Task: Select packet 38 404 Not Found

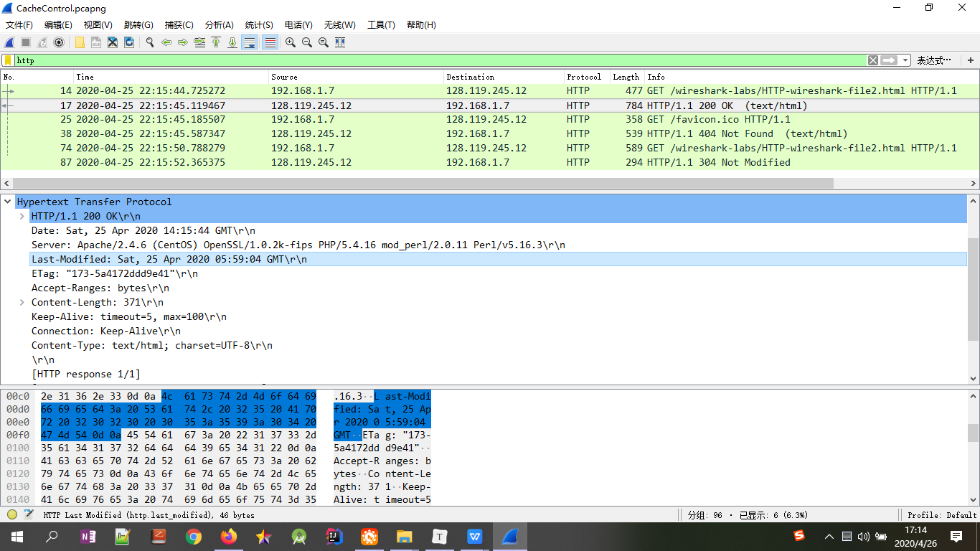Action: [489, 134]
